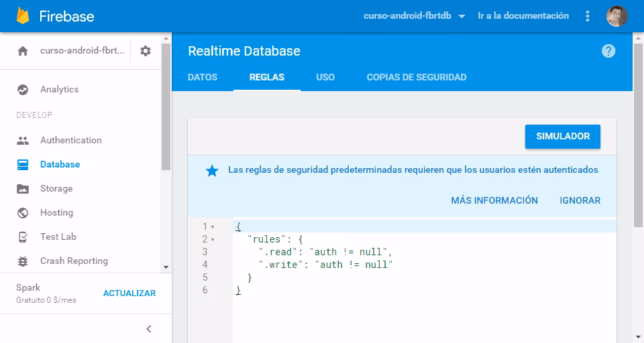Select the REGLAS tab
Image resolution: width=644 pixels, height=343 pixels.
[267, 77]
